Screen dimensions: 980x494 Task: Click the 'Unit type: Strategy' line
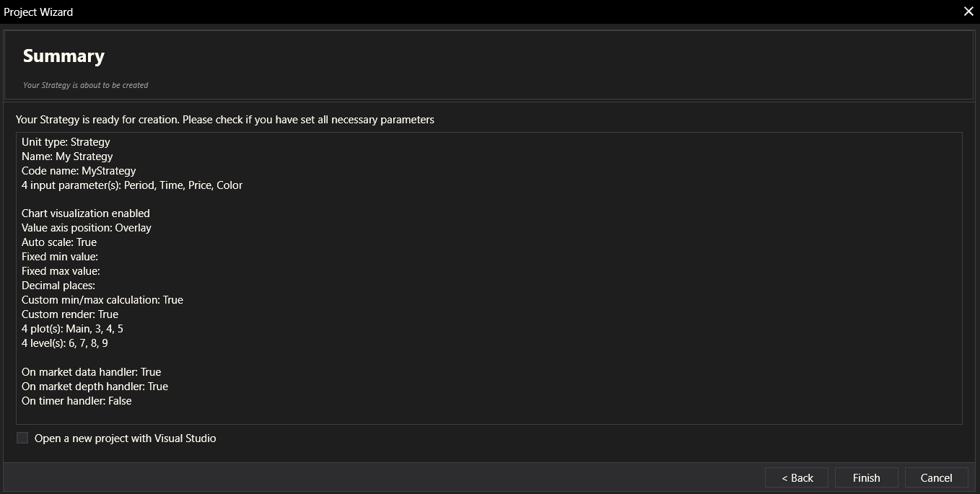[66, 142]
